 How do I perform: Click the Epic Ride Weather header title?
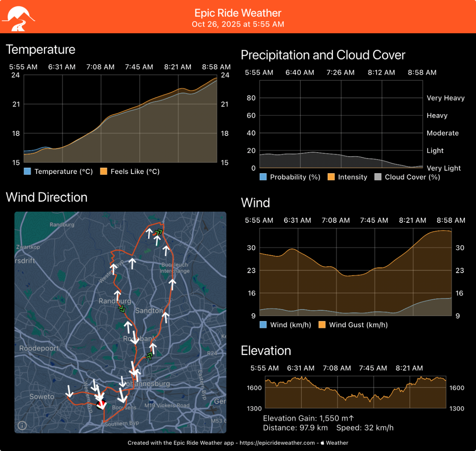click(x=238, y=13)
